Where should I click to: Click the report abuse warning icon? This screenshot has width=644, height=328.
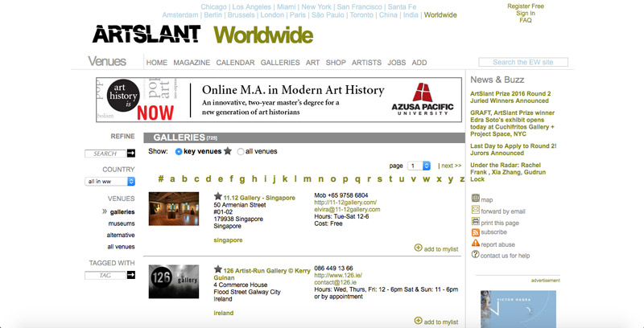475,243
